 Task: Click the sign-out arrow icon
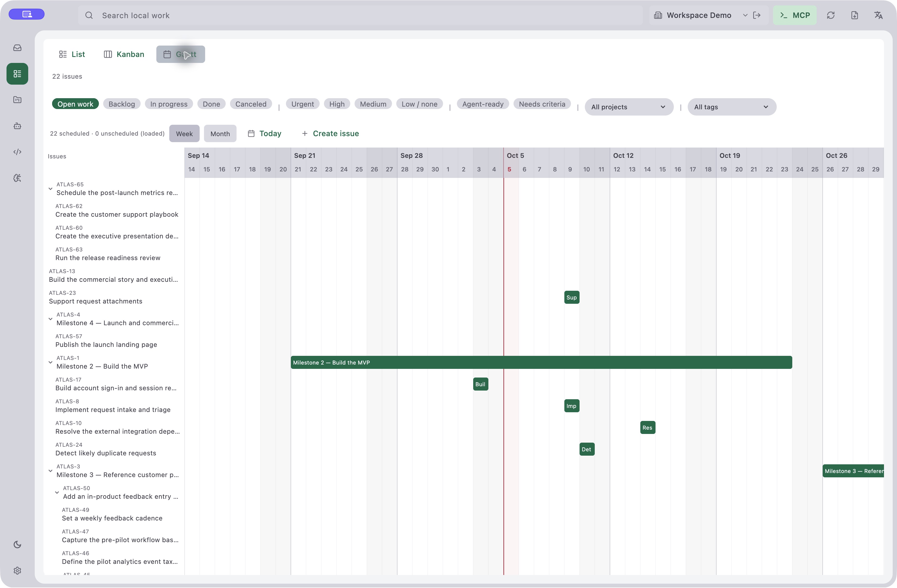[757, 15]
